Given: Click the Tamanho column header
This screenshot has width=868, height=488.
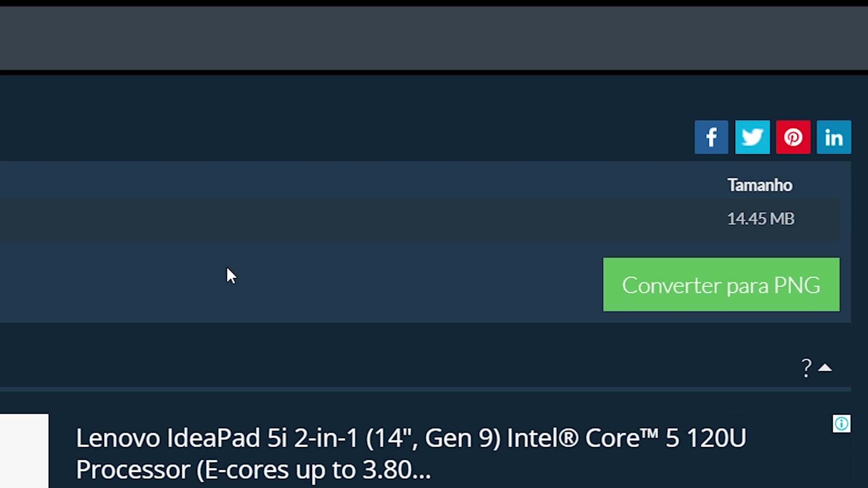Looking at the screenshot, I should [759, 185].
